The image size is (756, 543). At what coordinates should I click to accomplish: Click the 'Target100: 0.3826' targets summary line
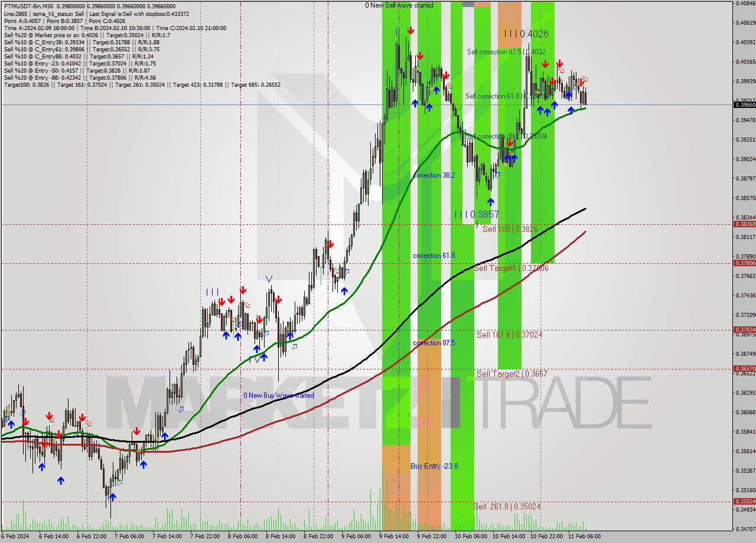coord(142,84)
